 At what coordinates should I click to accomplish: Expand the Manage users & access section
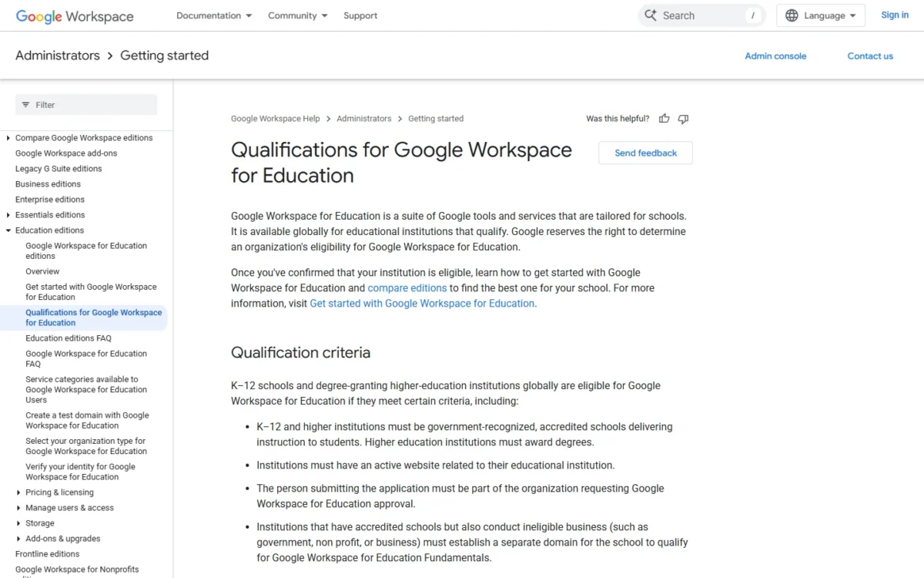pyautogui.click(x=18, y=508)
